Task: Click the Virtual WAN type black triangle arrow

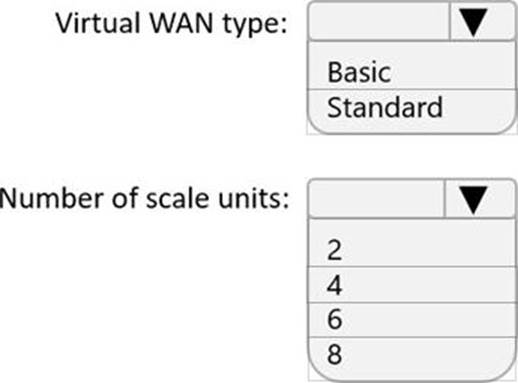Action: point(473,22)
